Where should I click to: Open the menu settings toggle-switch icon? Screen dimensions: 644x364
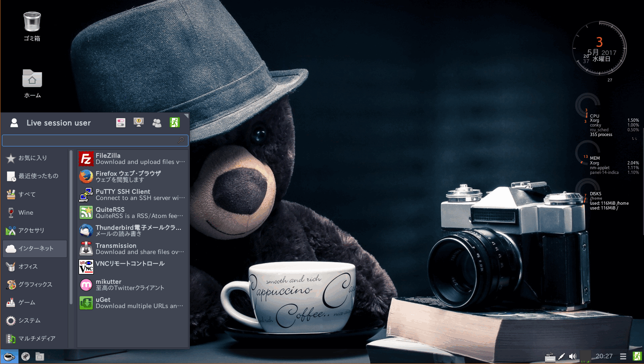(x=121, y=123)
